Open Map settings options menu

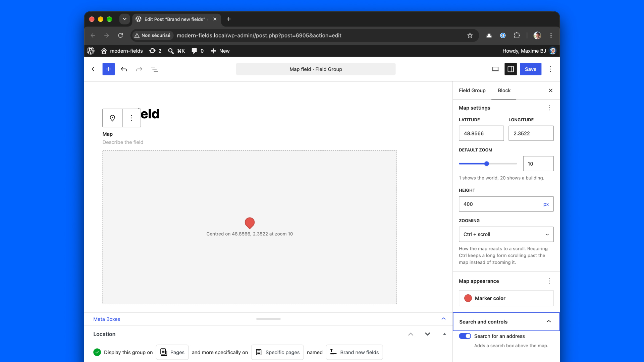tap(549, 108)
